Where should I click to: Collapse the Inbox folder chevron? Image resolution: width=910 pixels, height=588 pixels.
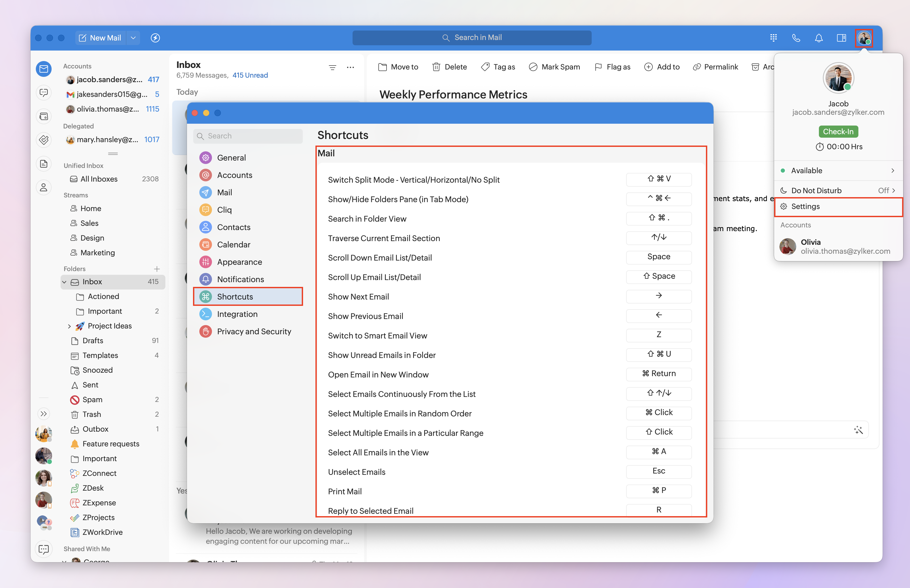pyautogui.click(x=64, y=282)
